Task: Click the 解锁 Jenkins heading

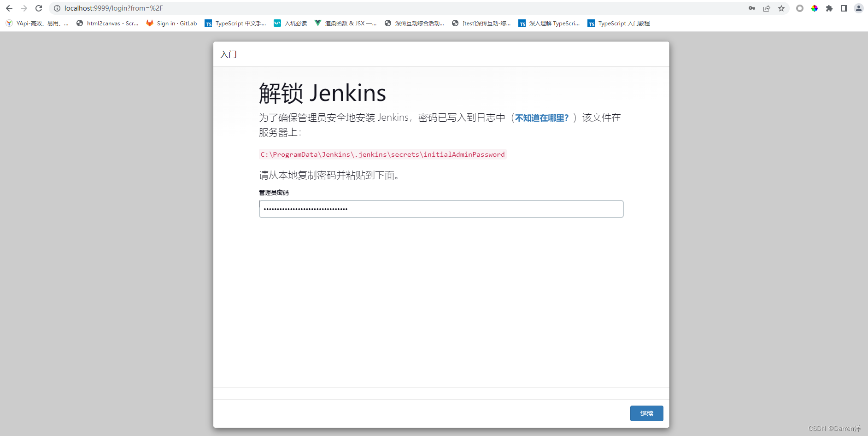Action: (323, 93)
